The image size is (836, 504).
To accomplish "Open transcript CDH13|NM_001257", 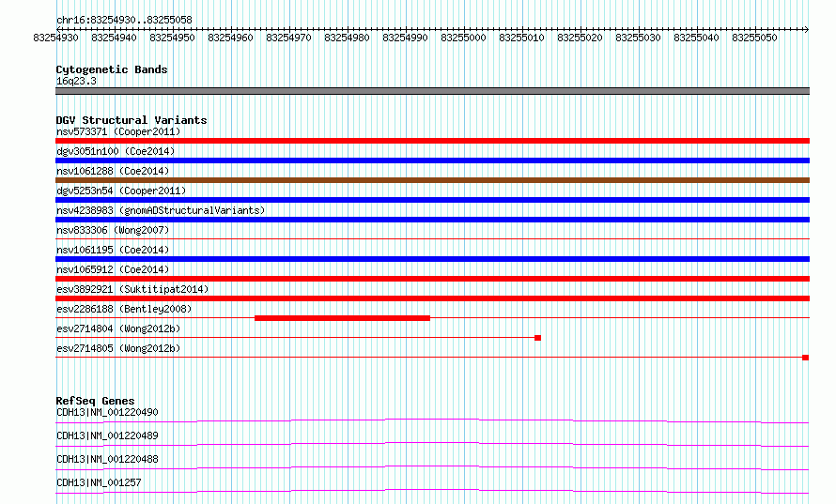I will (99, 482).
